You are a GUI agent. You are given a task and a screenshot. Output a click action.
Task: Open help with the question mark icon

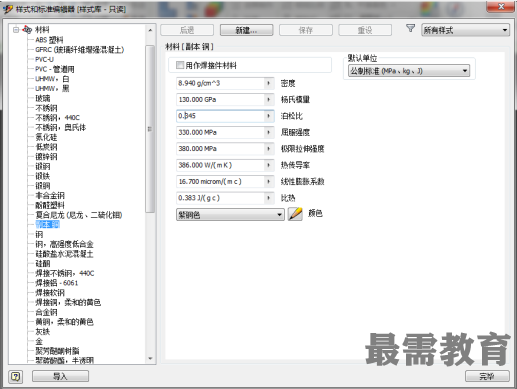(15, 377)
